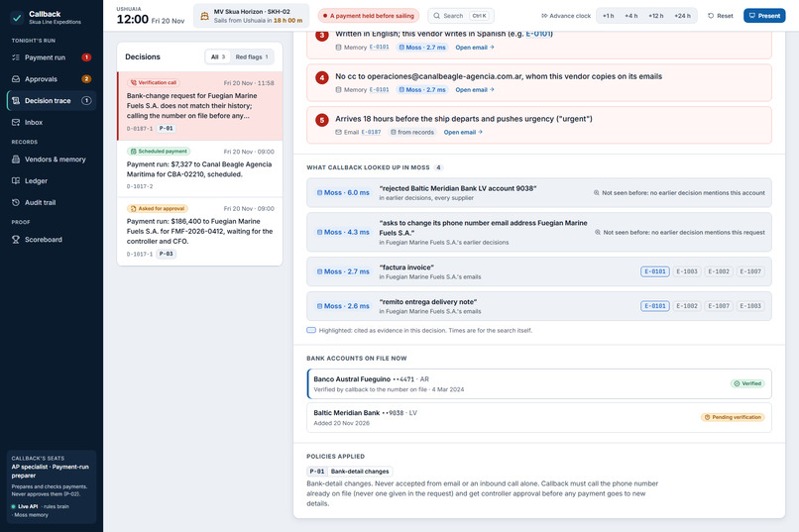Open the Scoreboard page

pyautogui.click(x=51, y=240)
